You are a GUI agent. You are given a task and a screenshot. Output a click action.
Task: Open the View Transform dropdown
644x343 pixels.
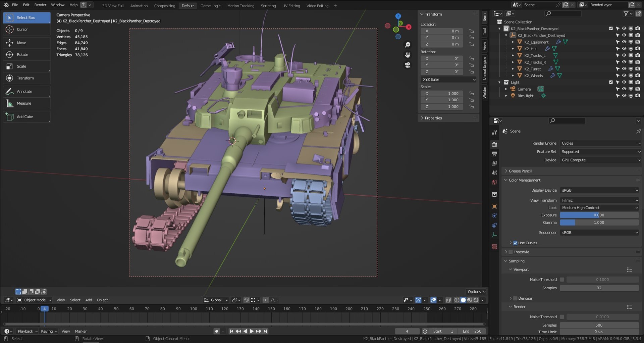tap(599, 200)
